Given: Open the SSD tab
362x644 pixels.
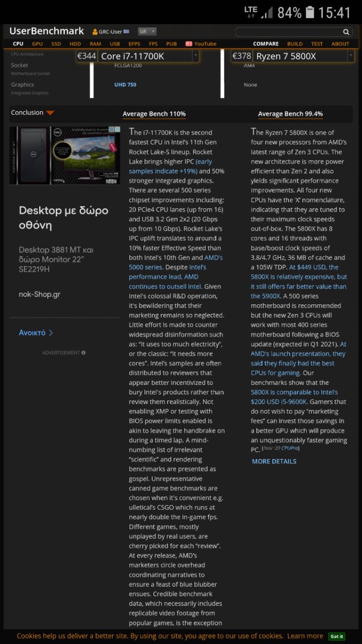Looking at the screenshot, I should 56,44.
